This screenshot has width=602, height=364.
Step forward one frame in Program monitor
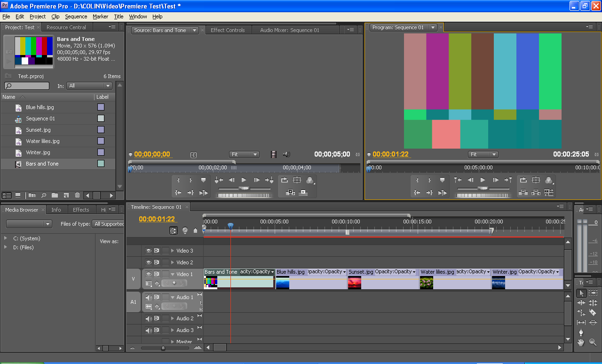tap(496, 180)
